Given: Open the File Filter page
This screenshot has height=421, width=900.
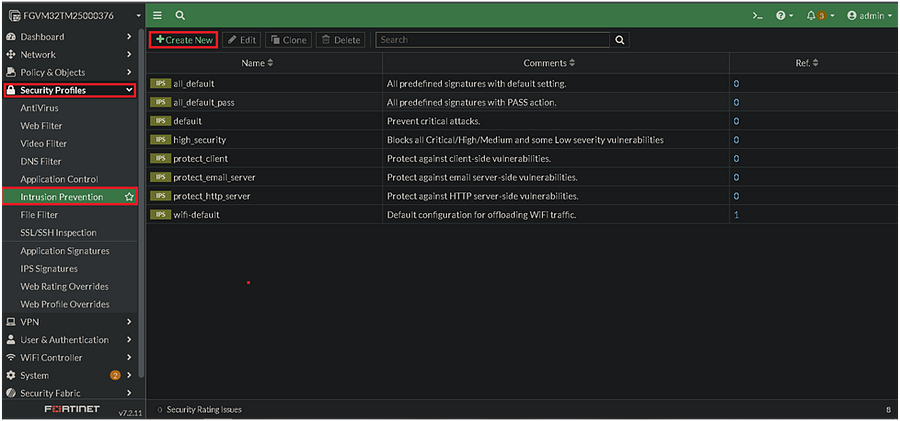Looking at the screenshot, I should click(39, 215).
